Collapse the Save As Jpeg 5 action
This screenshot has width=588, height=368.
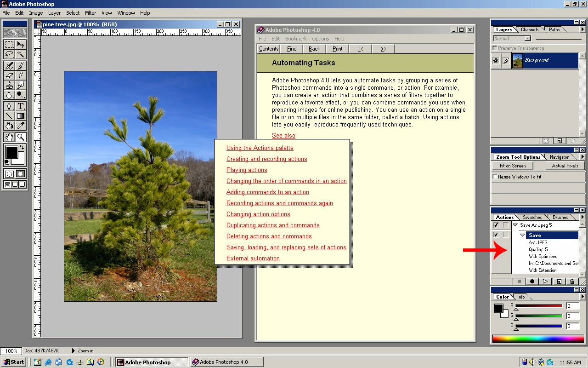515,225
